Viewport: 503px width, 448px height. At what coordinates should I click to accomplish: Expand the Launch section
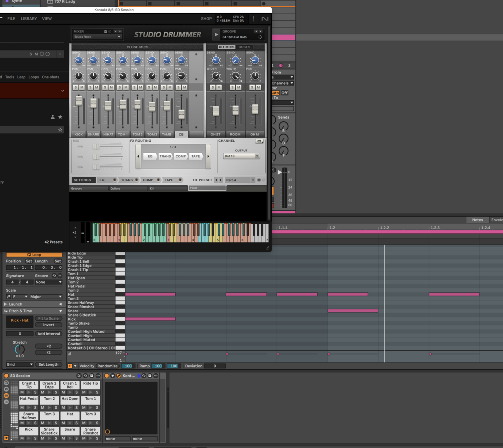tap(60, 305)
